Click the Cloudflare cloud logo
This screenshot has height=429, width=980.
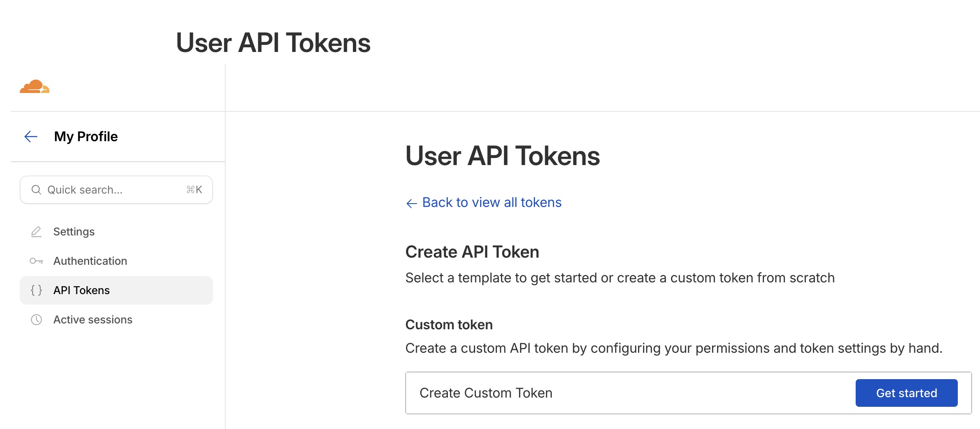point(35,86)
